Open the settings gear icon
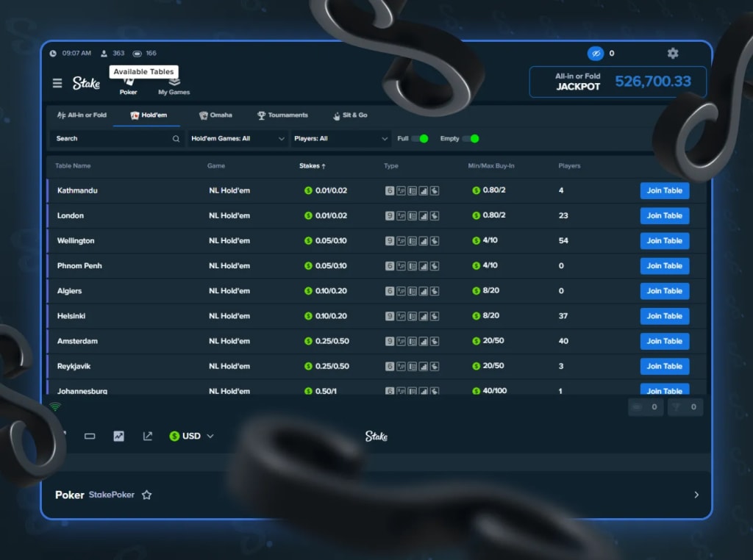Image resolution: width=753 pixels, height=560 pixels. click(x=672, y=53)
